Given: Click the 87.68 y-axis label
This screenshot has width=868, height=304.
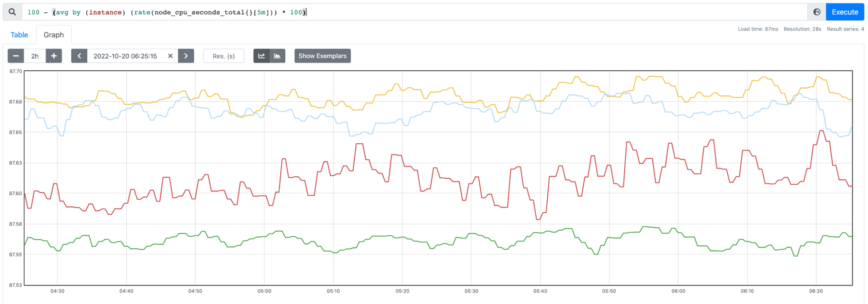Looking at the screenshot, I should click(16, 102).
